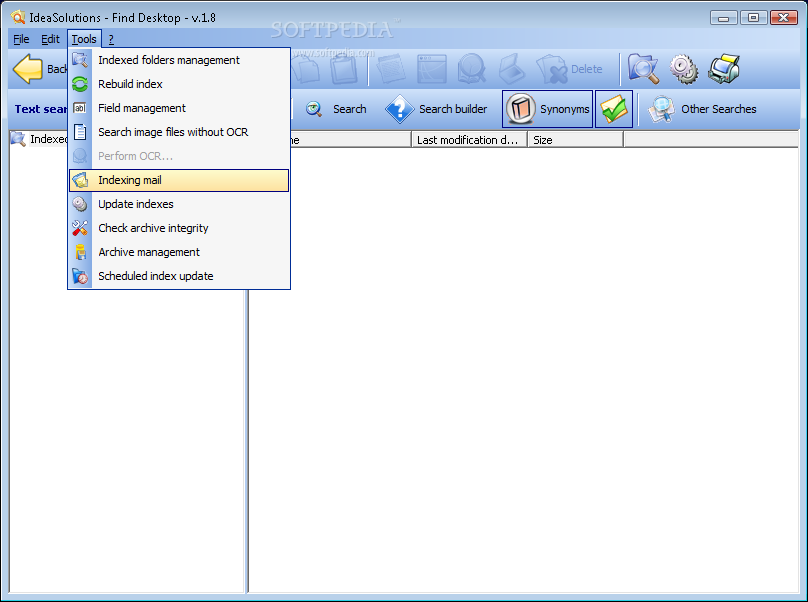Click the Other Searches magnifier icon

(661, 109)
